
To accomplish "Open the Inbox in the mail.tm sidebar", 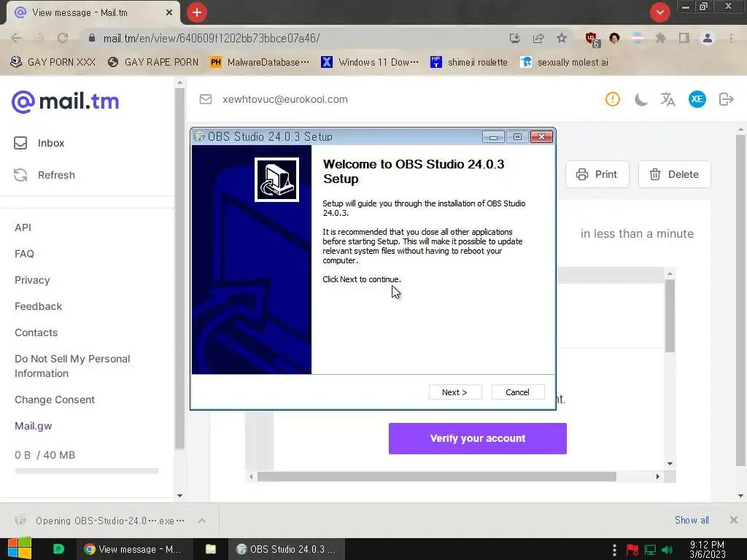I will pos(51,143).
